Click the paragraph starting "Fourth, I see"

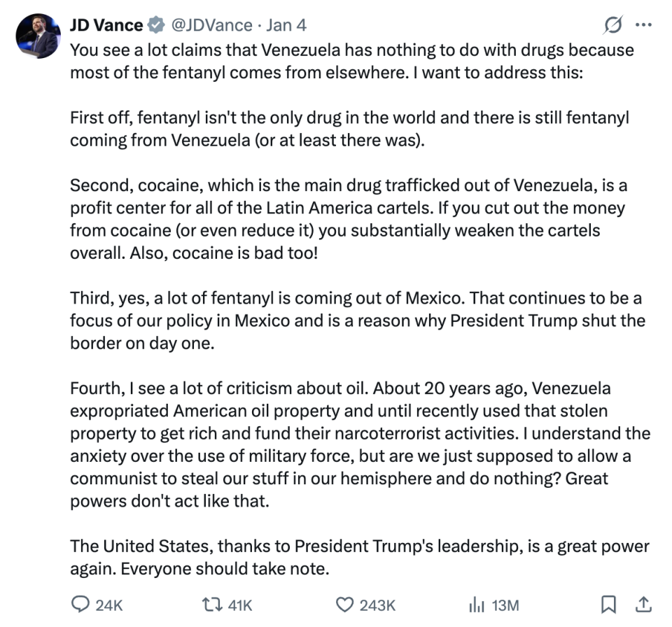point(358,445)
